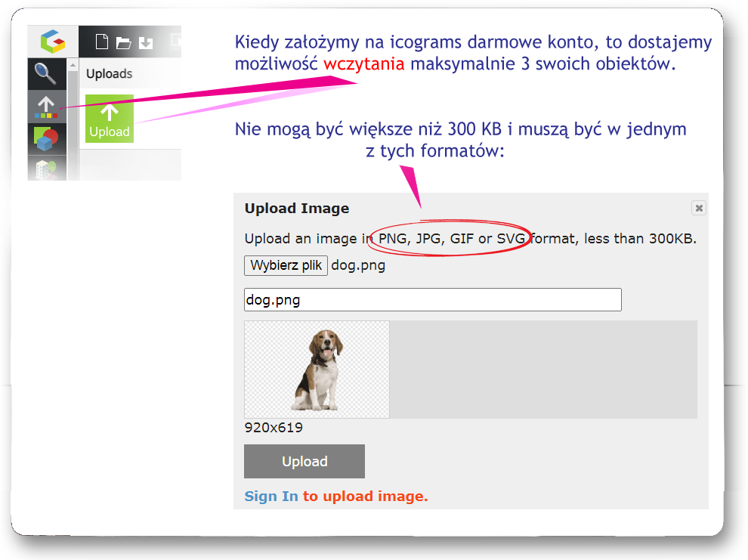Click the sidebar scrollbar up arrow
Image resolution: width=748 pixels, height=560 pixels.
(73, 66)
